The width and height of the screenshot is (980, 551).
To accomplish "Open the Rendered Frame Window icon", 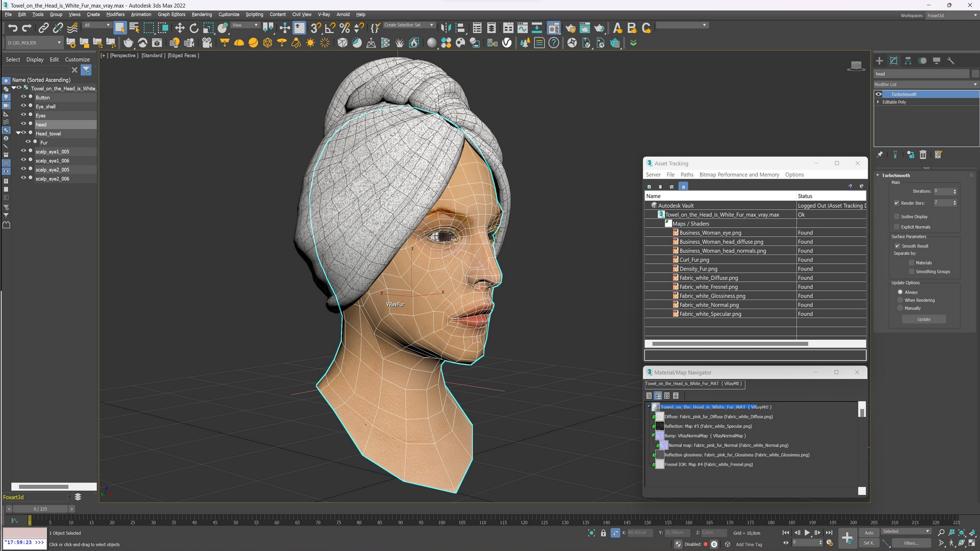I will click(584, 28).
